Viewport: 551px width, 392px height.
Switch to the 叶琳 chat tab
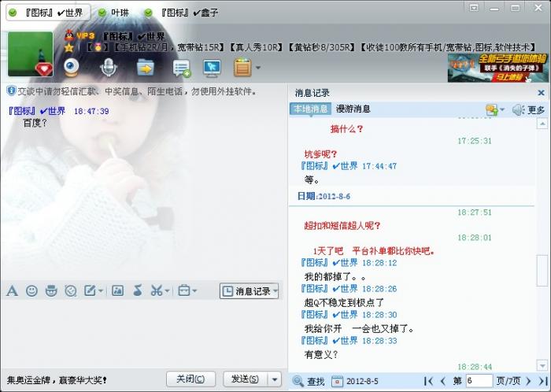[x=114, y=13]
